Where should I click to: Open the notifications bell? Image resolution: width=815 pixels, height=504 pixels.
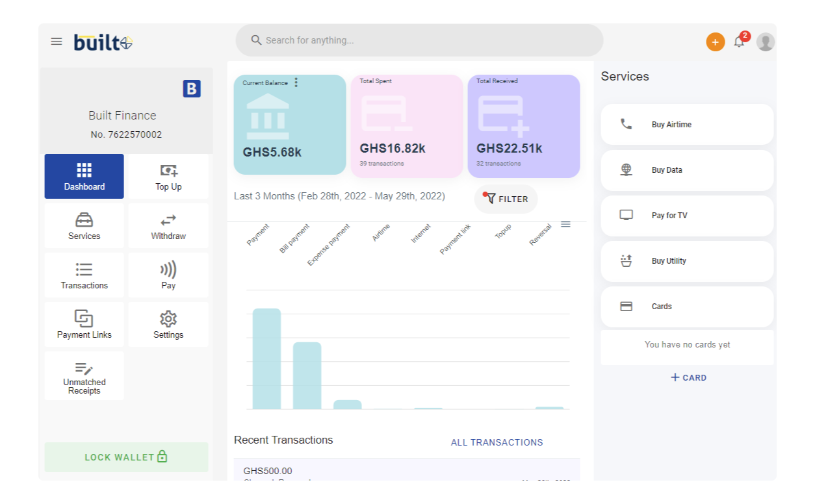coord(739,42)
